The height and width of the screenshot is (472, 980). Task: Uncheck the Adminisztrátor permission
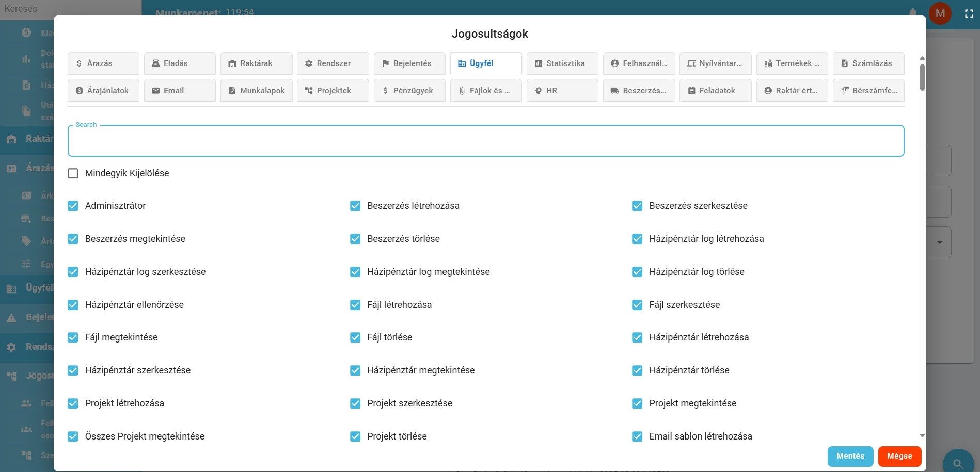click(73, 206)
